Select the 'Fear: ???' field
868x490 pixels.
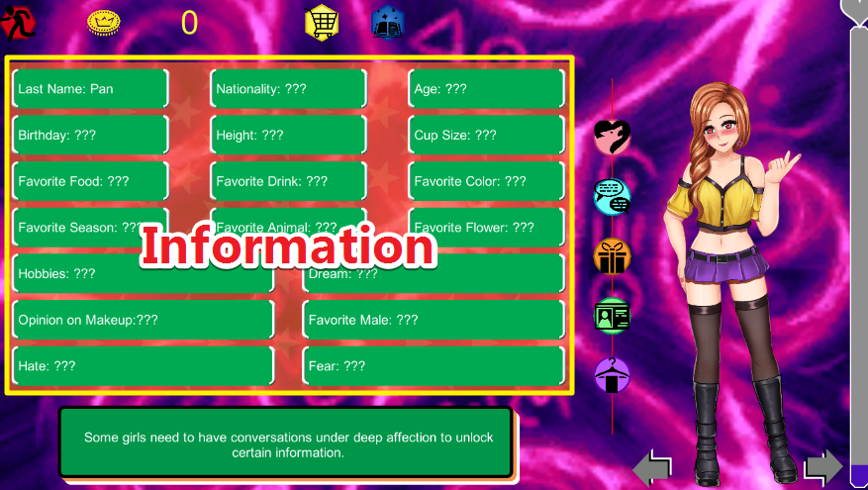pyautogui.click(x=434, y=366)
